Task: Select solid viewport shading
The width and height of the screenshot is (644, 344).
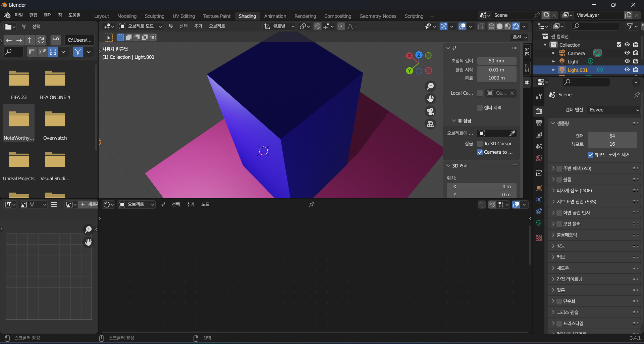Action: pos(499,27)
